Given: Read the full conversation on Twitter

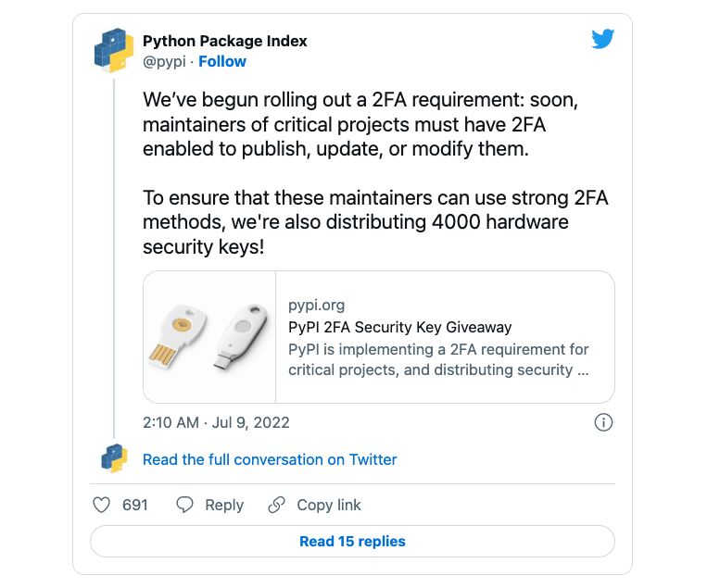Looking at the screenshot, I should [x=270, y=459].
